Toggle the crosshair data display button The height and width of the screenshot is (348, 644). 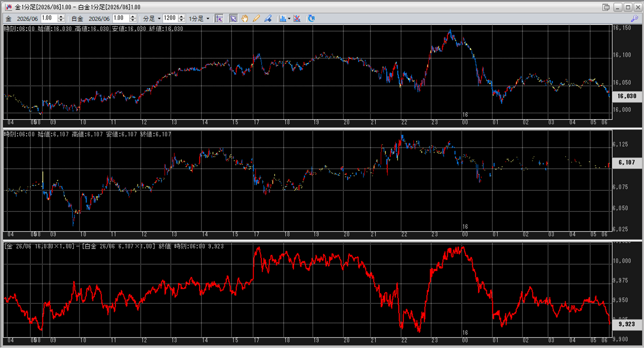219,19
